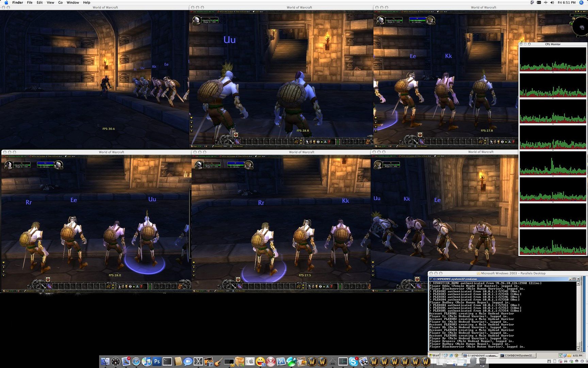Click the red stance icon in FPS 27.5 window
The height and width of the screenshot is (368, 588).
tap(238, 279)
